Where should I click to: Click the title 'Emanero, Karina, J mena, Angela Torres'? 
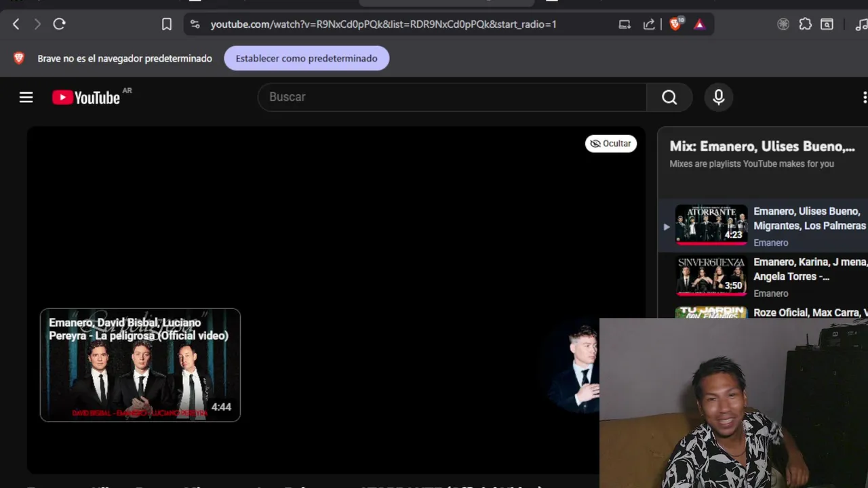click(810, 269)
